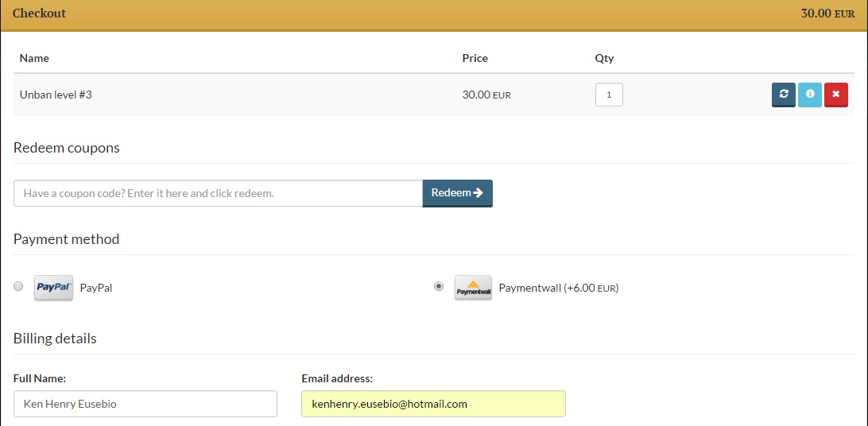Focus the coupon code input field
Screen dimensions: 868x426
pos(218,193)
